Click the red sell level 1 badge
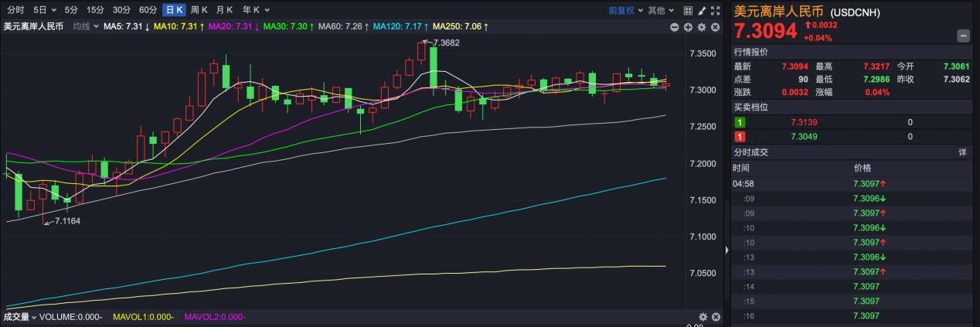Screen dimensions: 980x327 pyautogui.click(x=740, y=137)
